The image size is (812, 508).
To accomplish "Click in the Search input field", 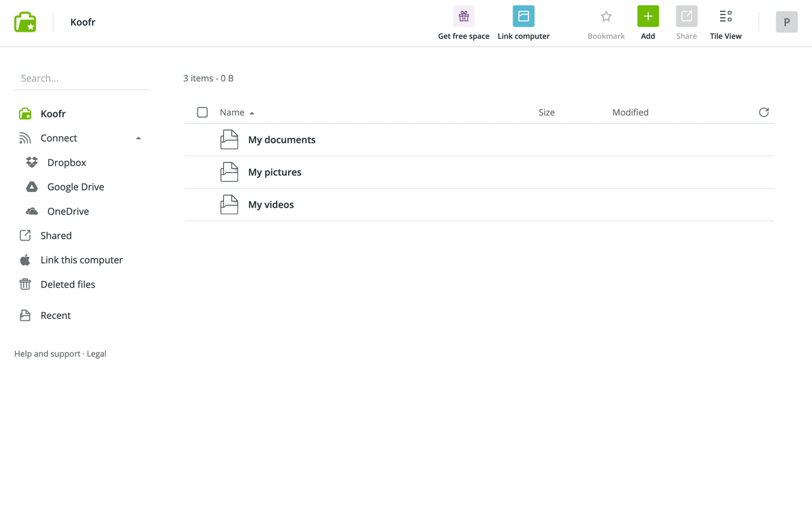I will click(x=81, y=78).
